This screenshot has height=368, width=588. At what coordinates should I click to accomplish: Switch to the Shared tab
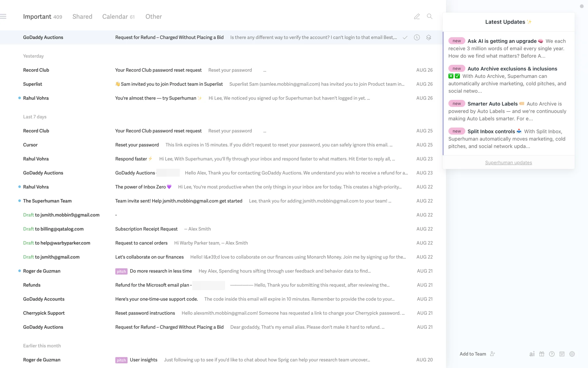(82, 17)
